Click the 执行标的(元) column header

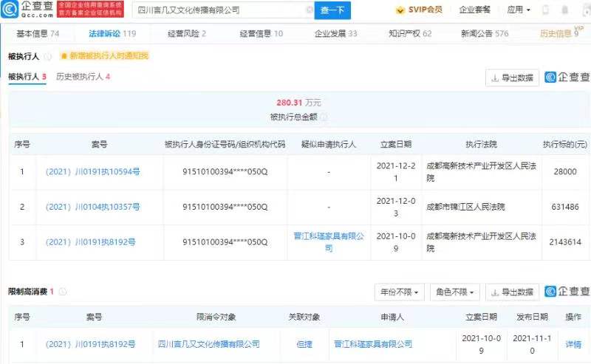pos(565,144)
